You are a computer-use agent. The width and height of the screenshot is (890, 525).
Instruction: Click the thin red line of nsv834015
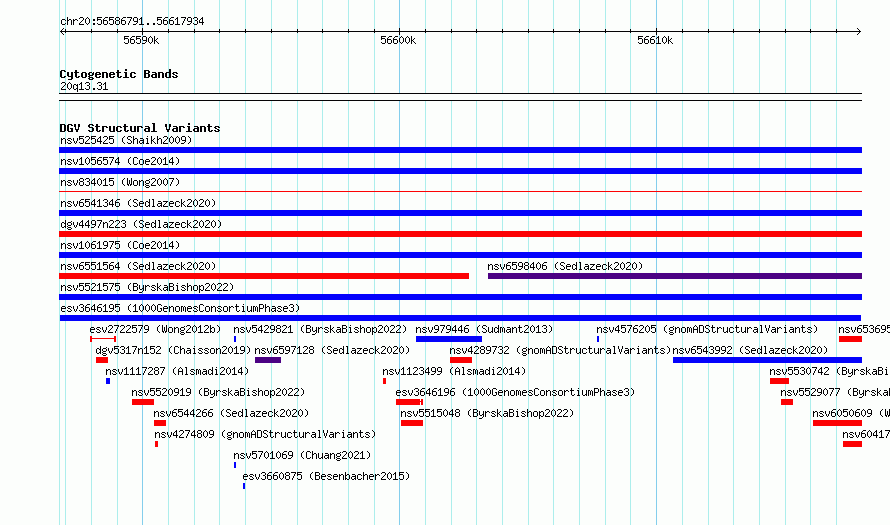tap(460, 192)
